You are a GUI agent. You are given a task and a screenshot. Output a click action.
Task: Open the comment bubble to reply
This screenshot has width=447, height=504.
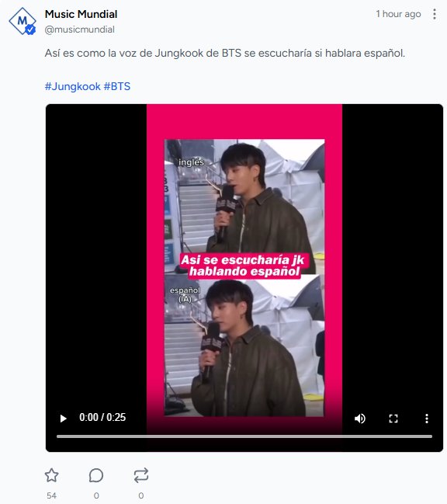[96, 475]
